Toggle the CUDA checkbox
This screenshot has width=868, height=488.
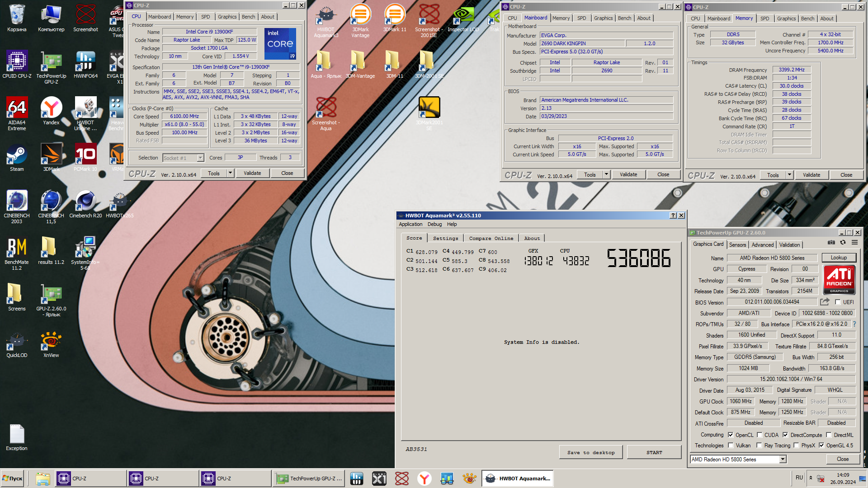tap(759, 435)
